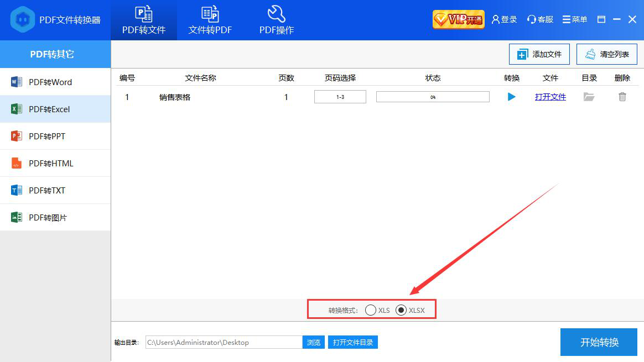Select the XLS format radio button
Image resolution: width=644 pixels, height=362 pixels.
pyautogui.click(x=371, y=310)
